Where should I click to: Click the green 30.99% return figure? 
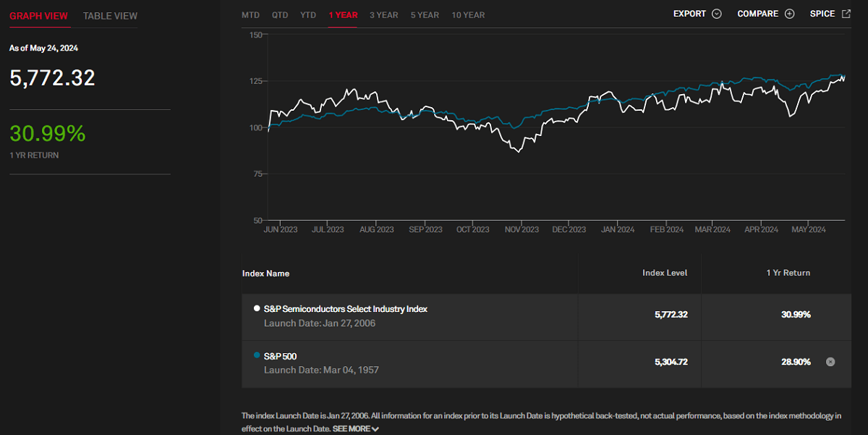(48, 134)
